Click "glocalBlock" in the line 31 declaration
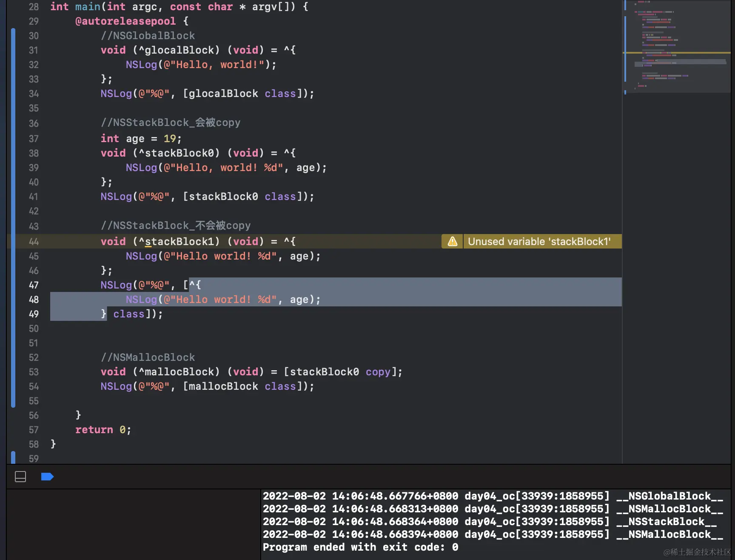The height and width of the screenshot is (560, 735). coord(179,50)
